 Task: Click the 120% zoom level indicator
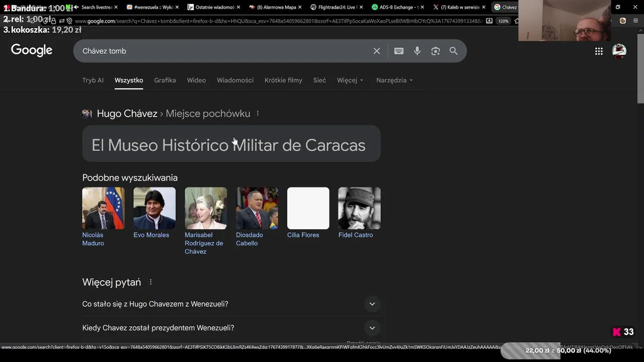503,21
